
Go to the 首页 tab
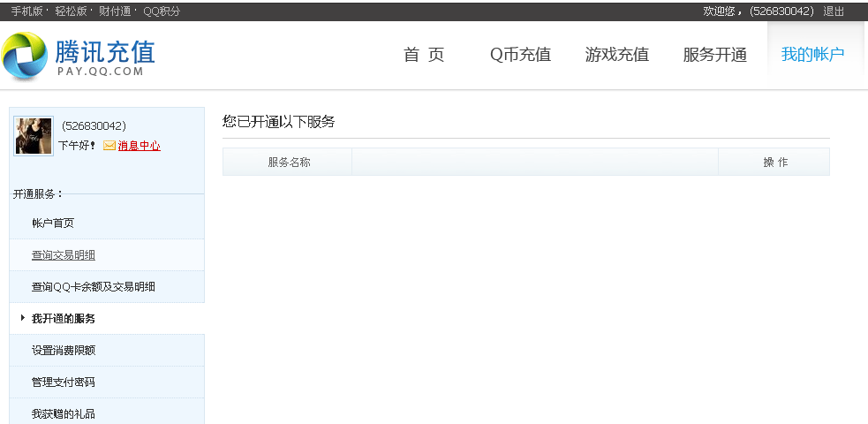click(424, 55)
